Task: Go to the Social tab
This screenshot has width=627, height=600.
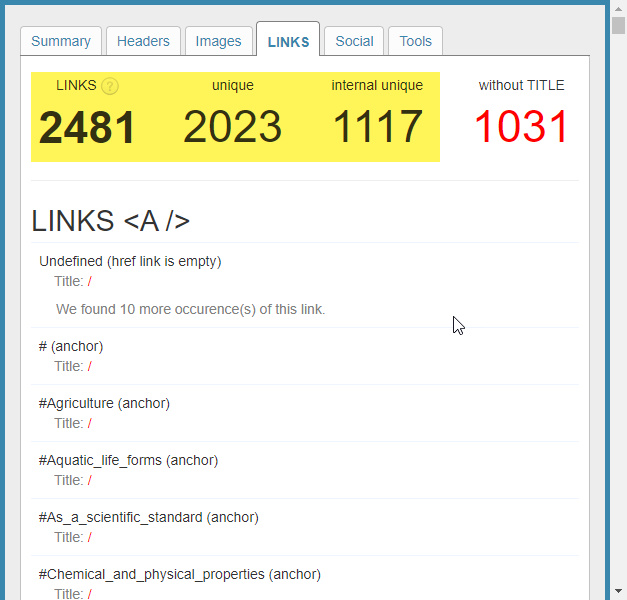Action: pyautogui.click(x=354, y=41)
